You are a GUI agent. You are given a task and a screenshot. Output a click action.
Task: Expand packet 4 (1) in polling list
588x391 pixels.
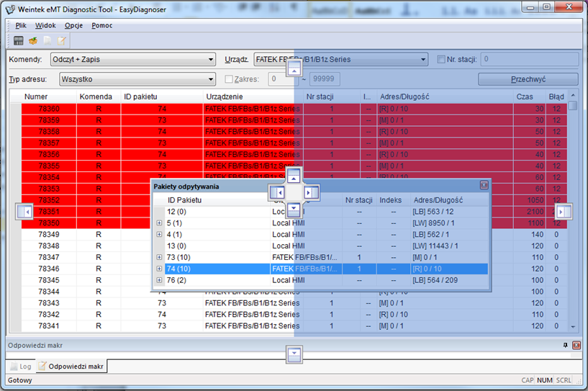[x=159, y=235]
